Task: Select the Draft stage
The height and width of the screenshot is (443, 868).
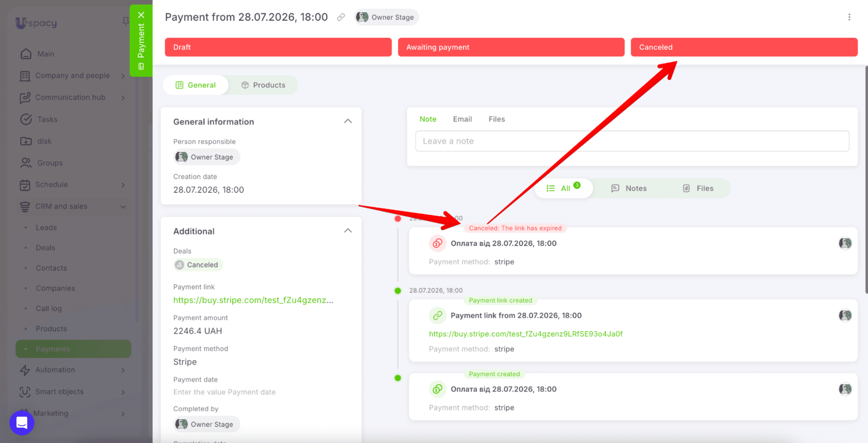Action: coord(278,47)
